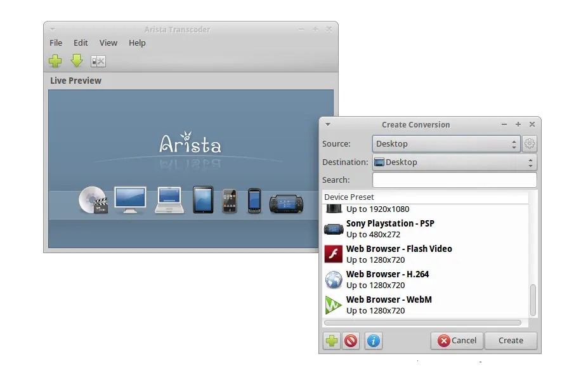Image resolution: width=588 pixels, height=375 pixels.
Task: Click the PSP icon beside Sony Playstation preset
Action: point(334,229)
